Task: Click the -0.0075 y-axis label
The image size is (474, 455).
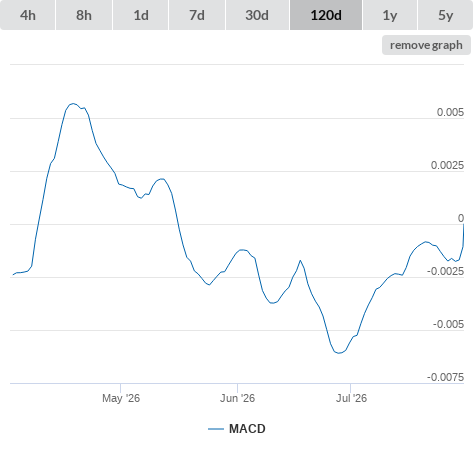Action: 445,377
